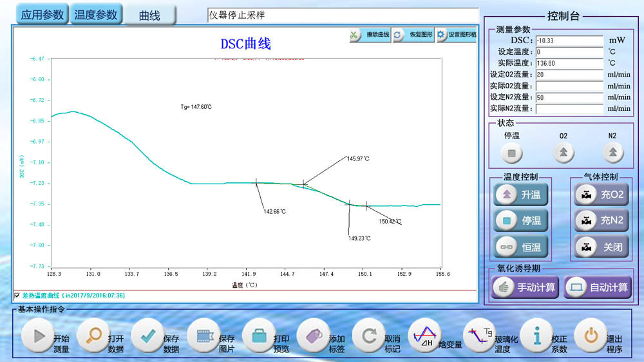Click the 打开数据 magnifier icon
Viewport: 644px width, 362px height.
(x=94, y=336)
